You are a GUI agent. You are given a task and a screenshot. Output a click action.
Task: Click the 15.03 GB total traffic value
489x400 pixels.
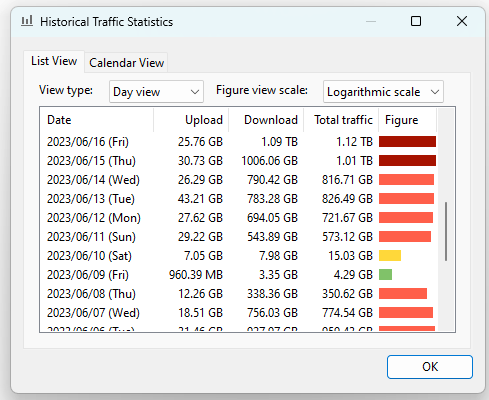[x=350, y=256]
